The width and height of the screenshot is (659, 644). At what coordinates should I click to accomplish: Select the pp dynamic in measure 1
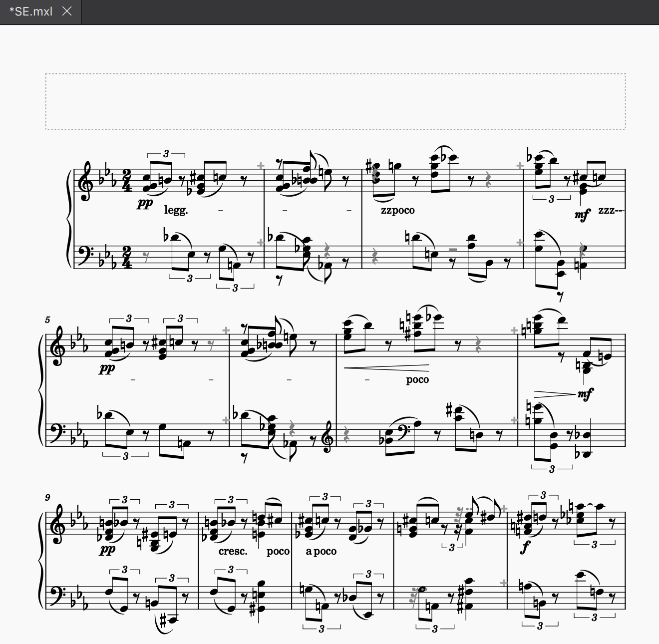(145, 204)
